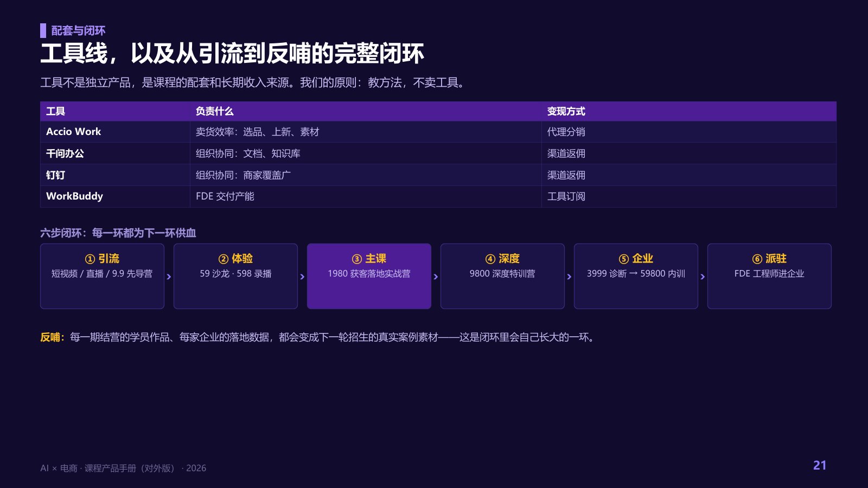Select the ⑤ 企业 step card

pyautogui.click(x=636, y=276)
